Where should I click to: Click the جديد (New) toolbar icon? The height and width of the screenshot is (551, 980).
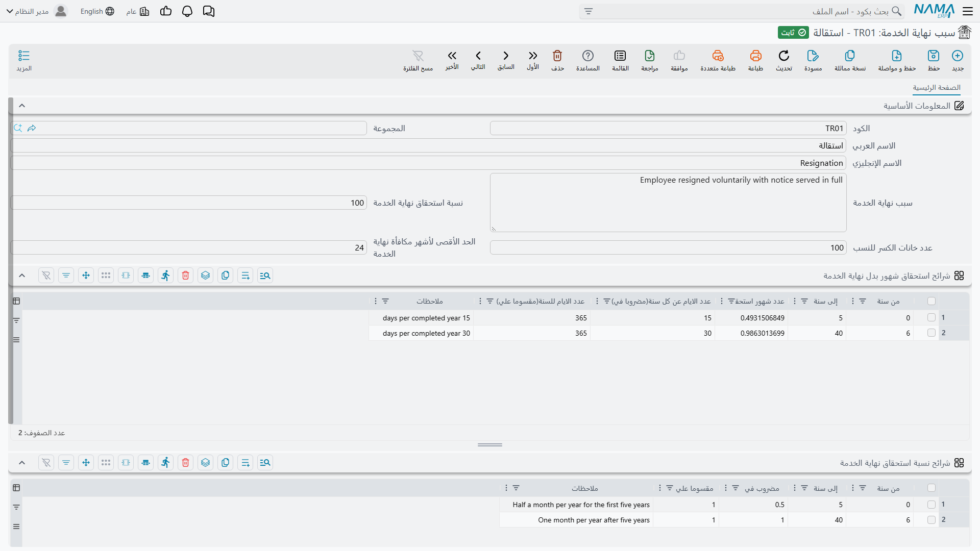(958, 60)
